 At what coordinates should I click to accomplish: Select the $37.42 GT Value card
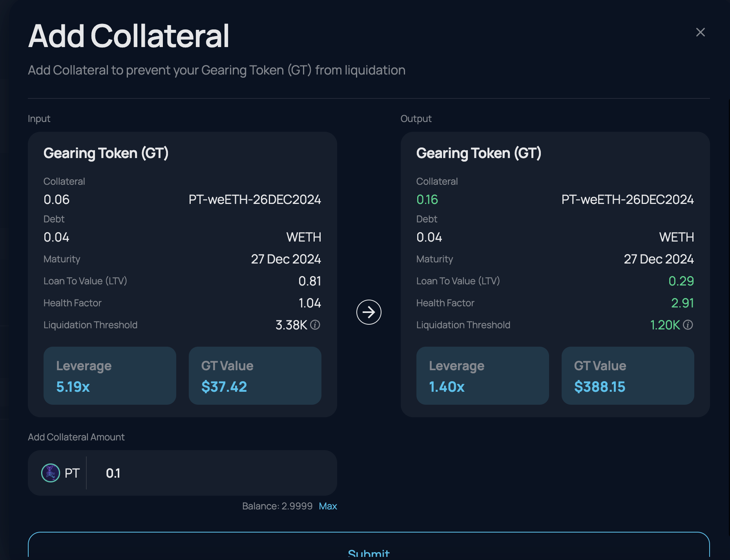255,376
